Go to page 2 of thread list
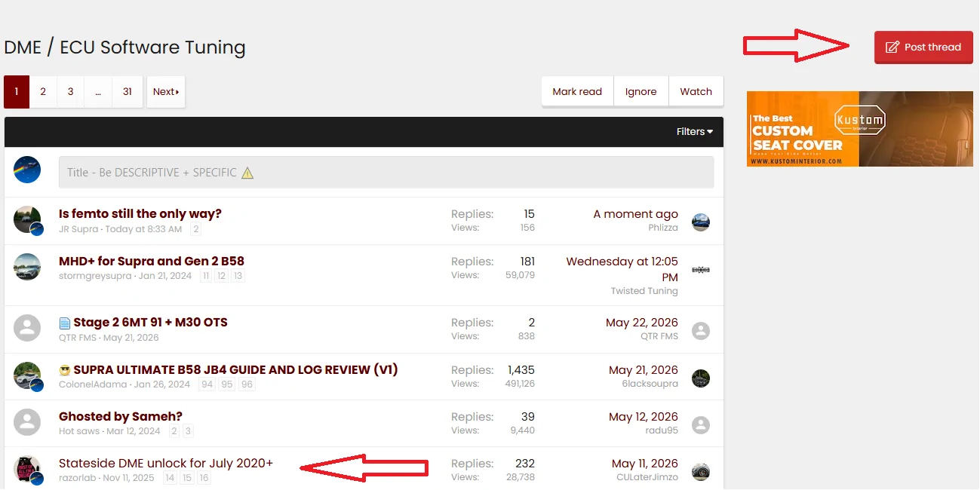980x490 pixels. [x=43, y=92]
